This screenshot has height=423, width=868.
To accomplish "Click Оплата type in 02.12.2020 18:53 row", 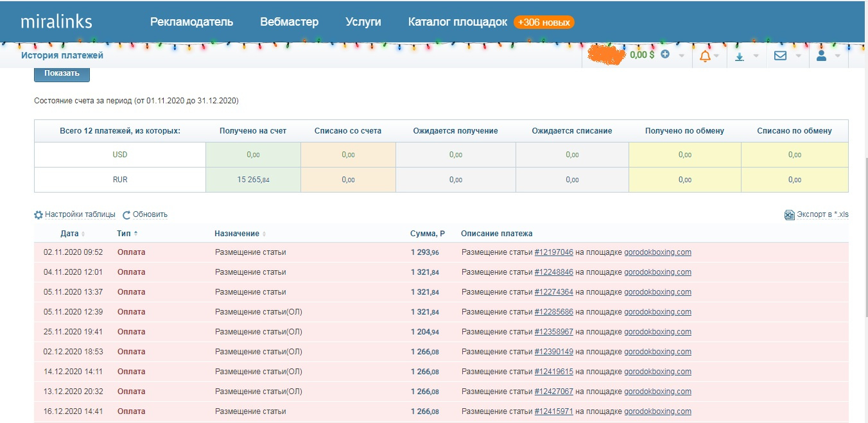I will 132,352.
